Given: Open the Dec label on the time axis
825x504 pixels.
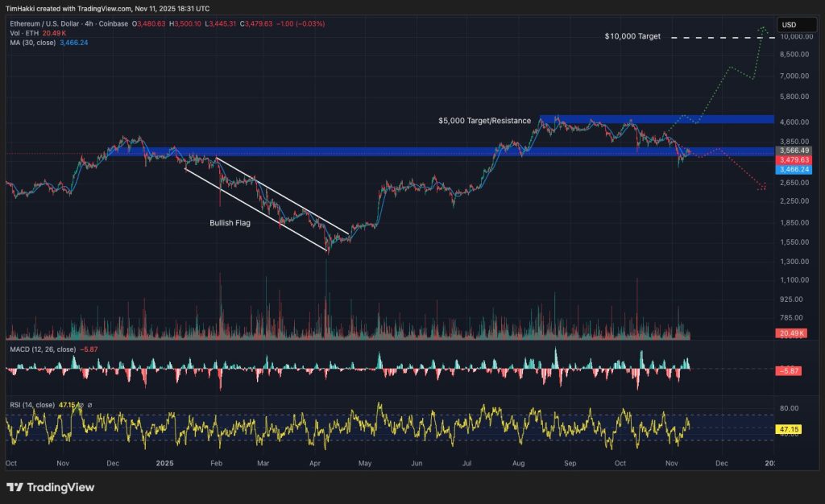Looking at the screenshot, I should (x=722, y=464).
